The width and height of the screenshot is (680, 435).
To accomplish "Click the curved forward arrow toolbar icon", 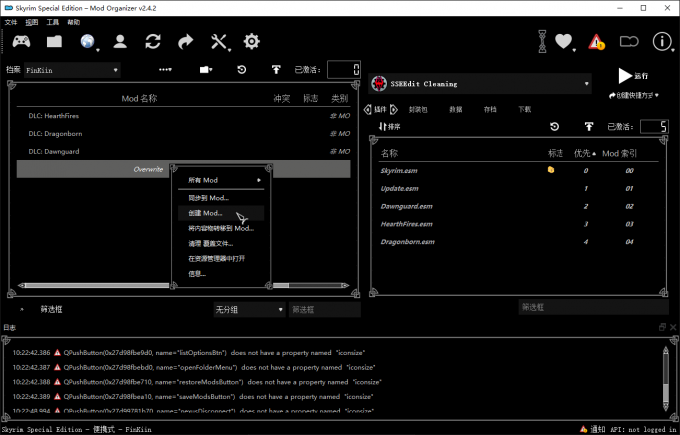I will (186, 42).
